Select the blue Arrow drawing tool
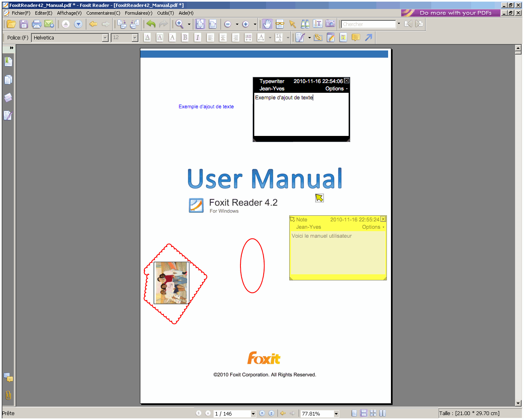The width and height of the screenshot is (524, 420). coord(369,37)
